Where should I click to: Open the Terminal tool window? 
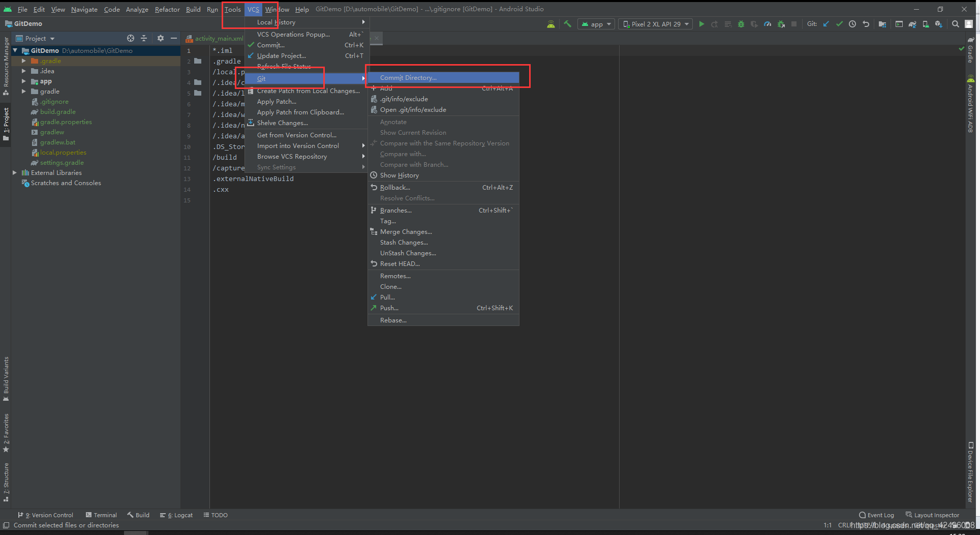tap(101, 515)
